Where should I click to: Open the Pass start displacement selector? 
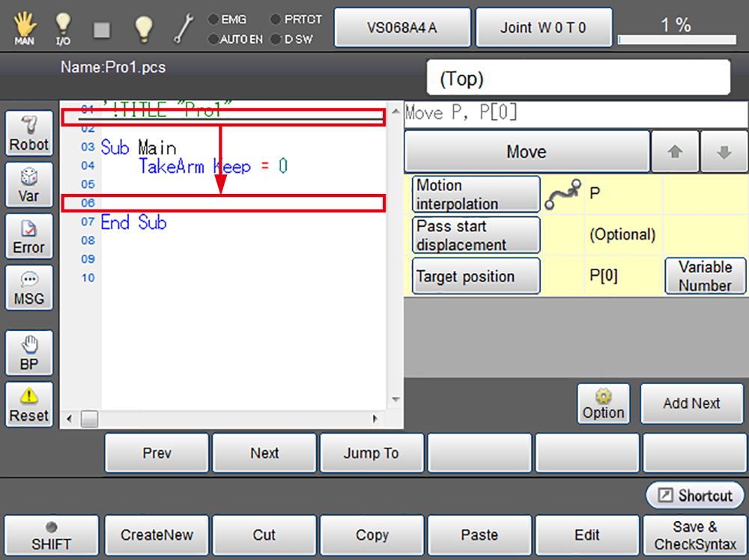(476, 235)
